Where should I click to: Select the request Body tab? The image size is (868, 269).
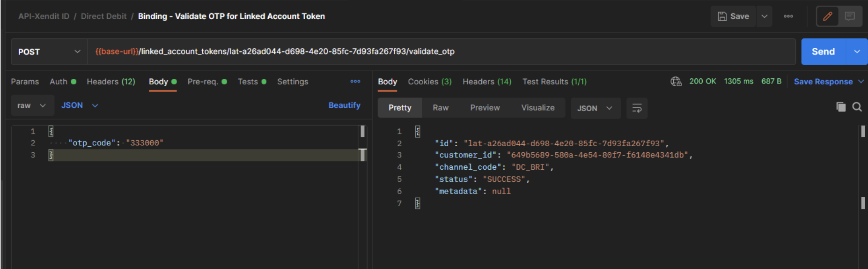162,82
